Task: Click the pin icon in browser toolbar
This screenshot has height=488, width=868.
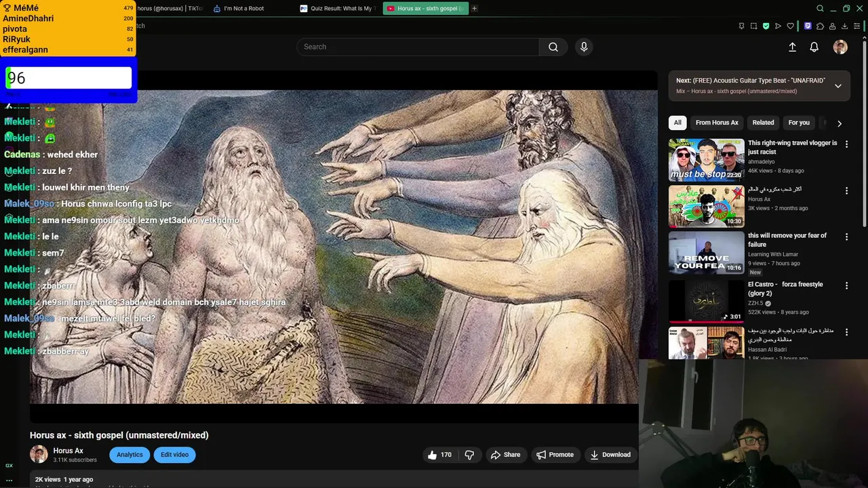Action: coord(741,26)
